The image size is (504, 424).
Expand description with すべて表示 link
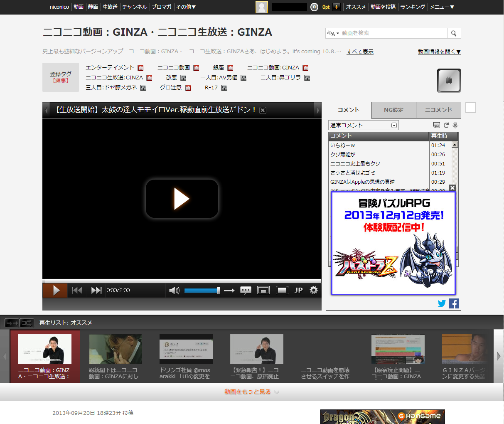(x=360, y=52)
